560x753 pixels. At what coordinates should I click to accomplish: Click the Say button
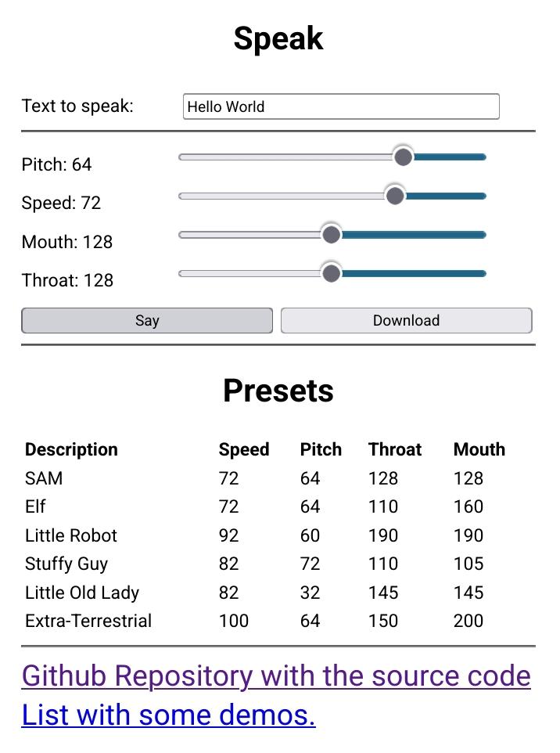click(x=147, y=320)
